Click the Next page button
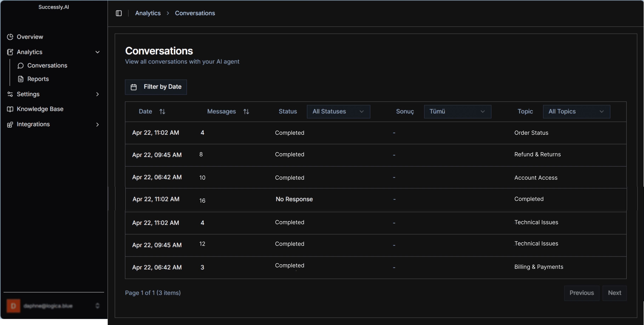This screenshot has width=644, height=325. tap(614, 293)
